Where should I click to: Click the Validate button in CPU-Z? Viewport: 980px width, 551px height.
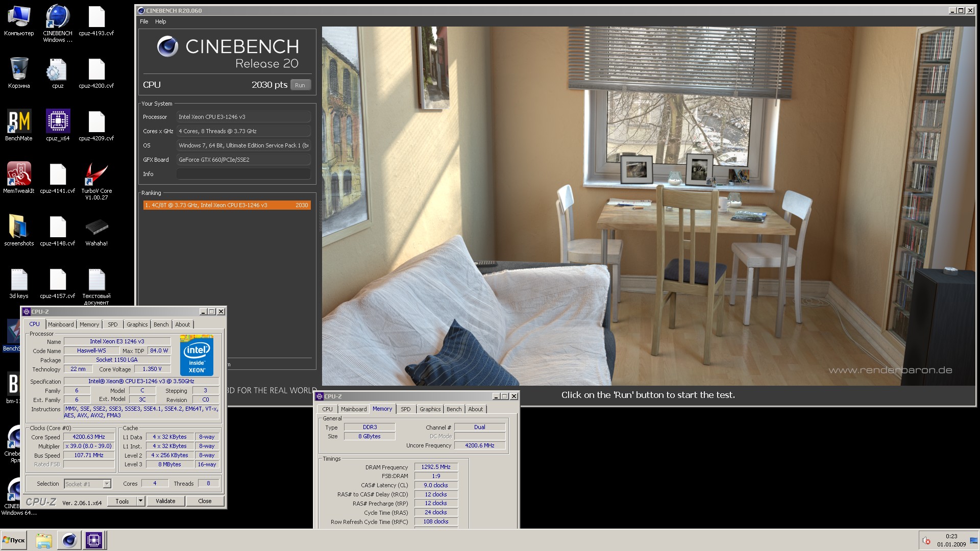tap(165, 501)
